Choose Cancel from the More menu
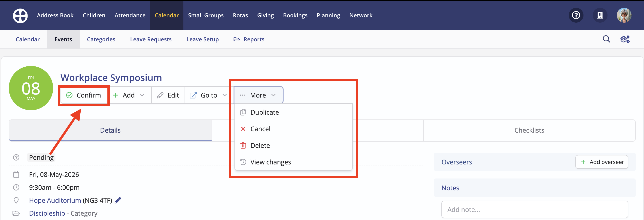Screen dimensions: 644x220 point(294,129)
